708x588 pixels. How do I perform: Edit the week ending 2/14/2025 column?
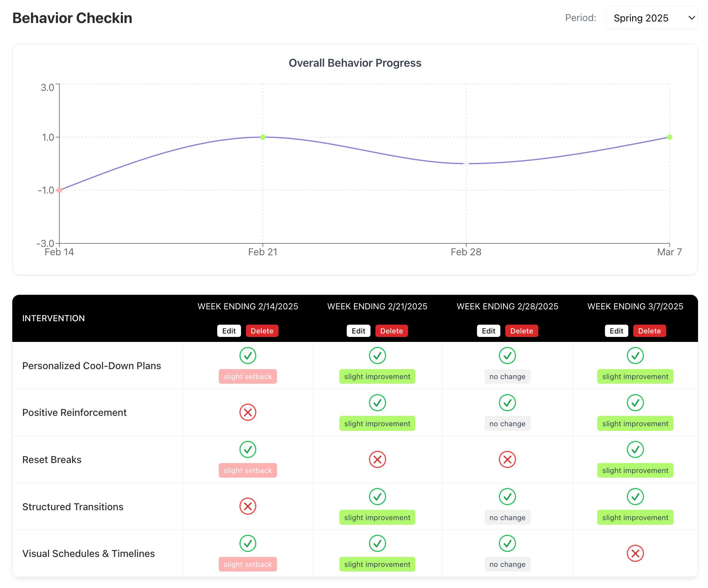tap(229, 331)
